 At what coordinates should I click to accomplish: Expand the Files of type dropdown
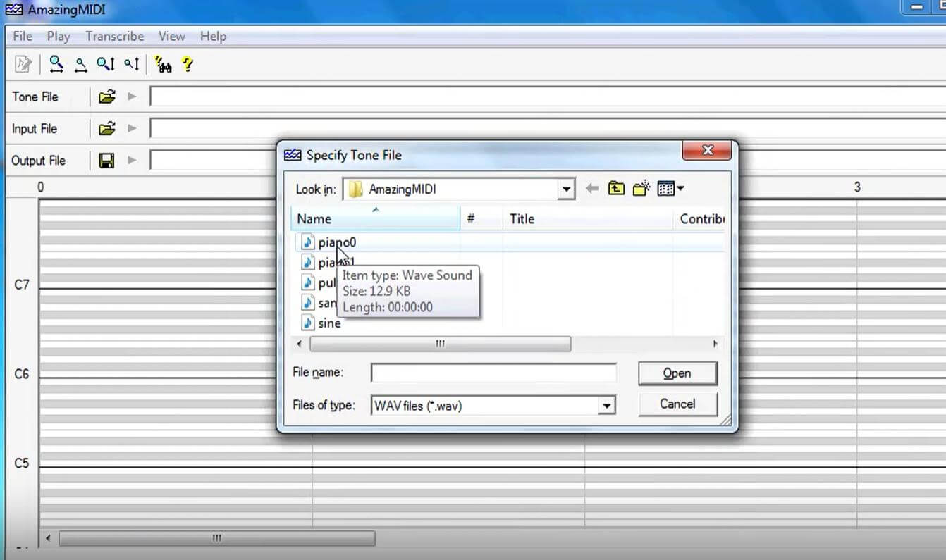click(606, 406)
